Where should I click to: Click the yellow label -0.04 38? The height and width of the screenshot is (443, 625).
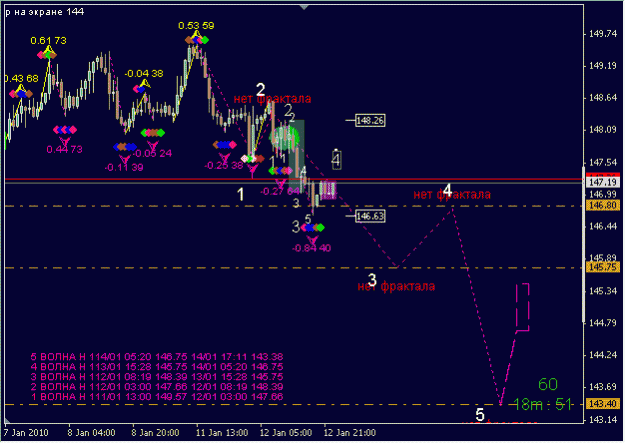point(144,74)
